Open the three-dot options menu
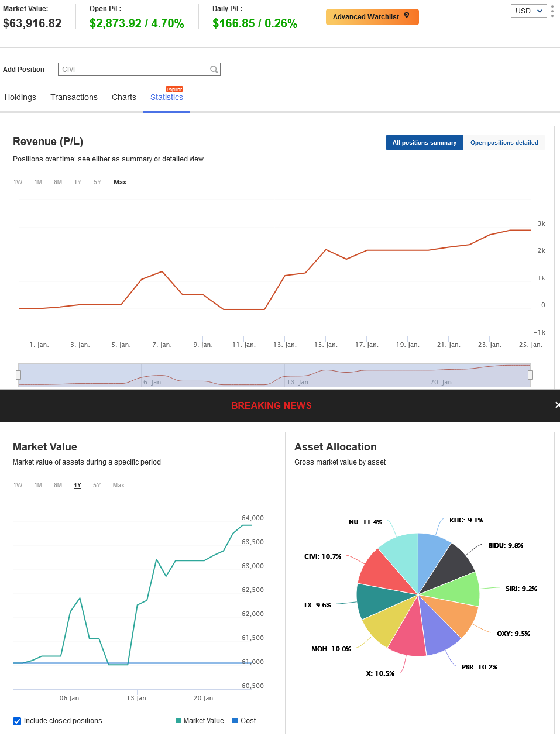Viewport: 560px width, 736px height. (552, 11)
